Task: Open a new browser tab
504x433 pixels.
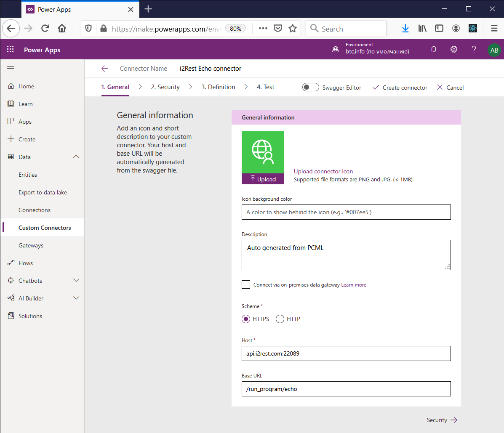Action: click(x=148, y=9)
